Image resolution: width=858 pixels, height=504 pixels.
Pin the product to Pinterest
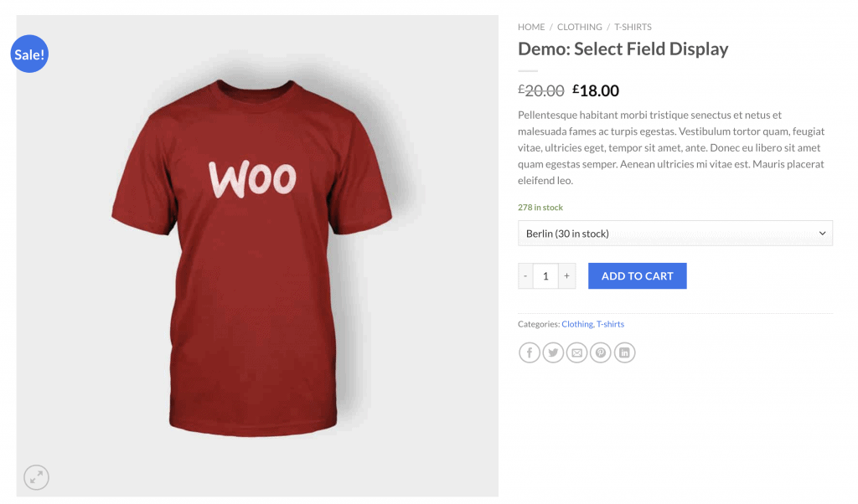tap(600, 352)
